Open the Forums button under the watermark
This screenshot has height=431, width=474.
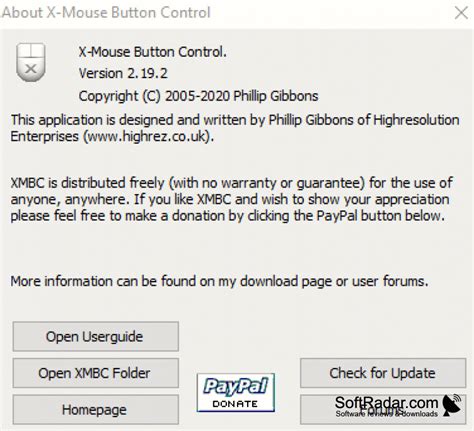383,410
